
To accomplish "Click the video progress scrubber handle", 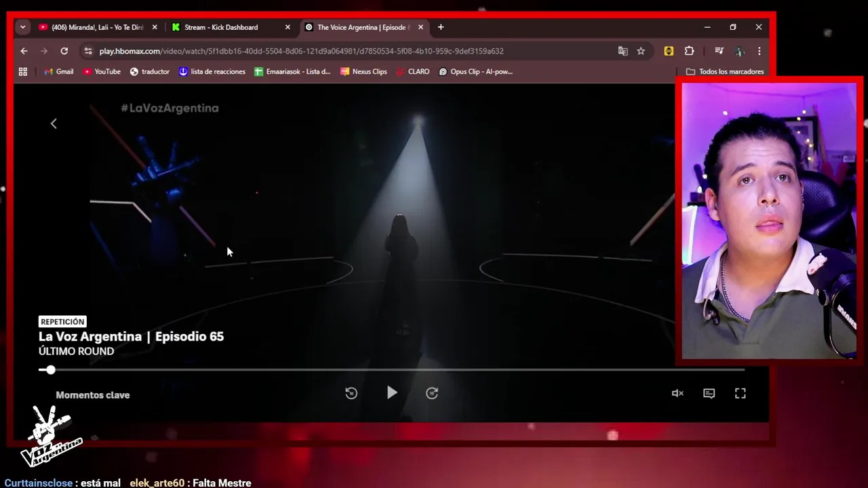I will coord(50,369).
